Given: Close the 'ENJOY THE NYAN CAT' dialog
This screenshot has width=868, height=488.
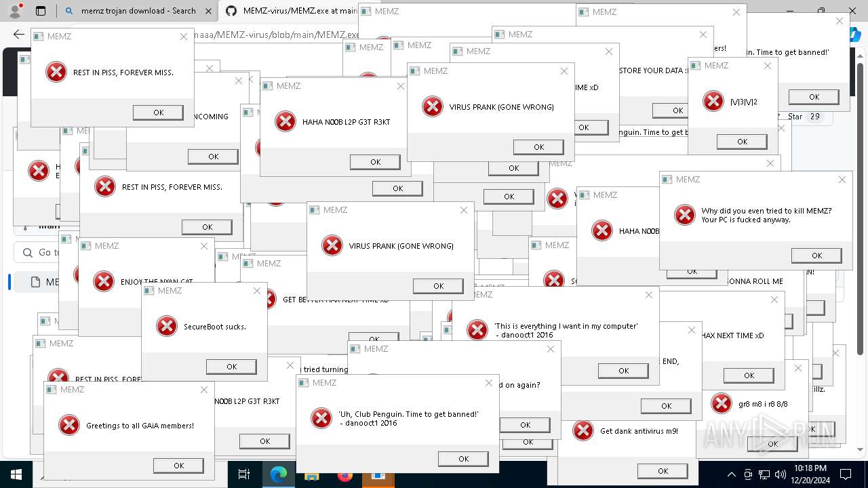Looking at the screenshot, I should (204, 246).
